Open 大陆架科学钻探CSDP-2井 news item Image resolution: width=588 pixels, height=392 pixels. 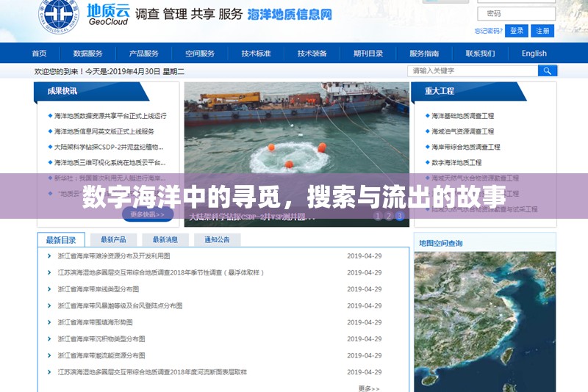coord(109,147)
